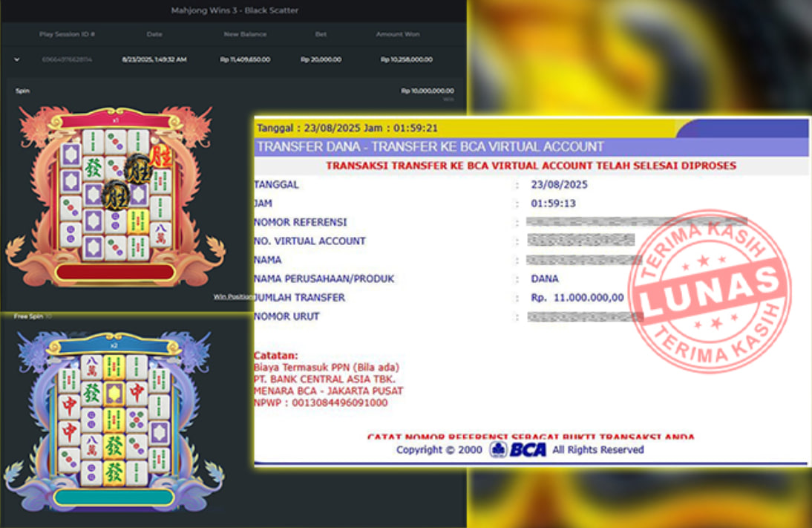Click the 'Mahjong Wins 3 - Black Scatter' title
Screen dimensions: 812x528
pos(235,10)
